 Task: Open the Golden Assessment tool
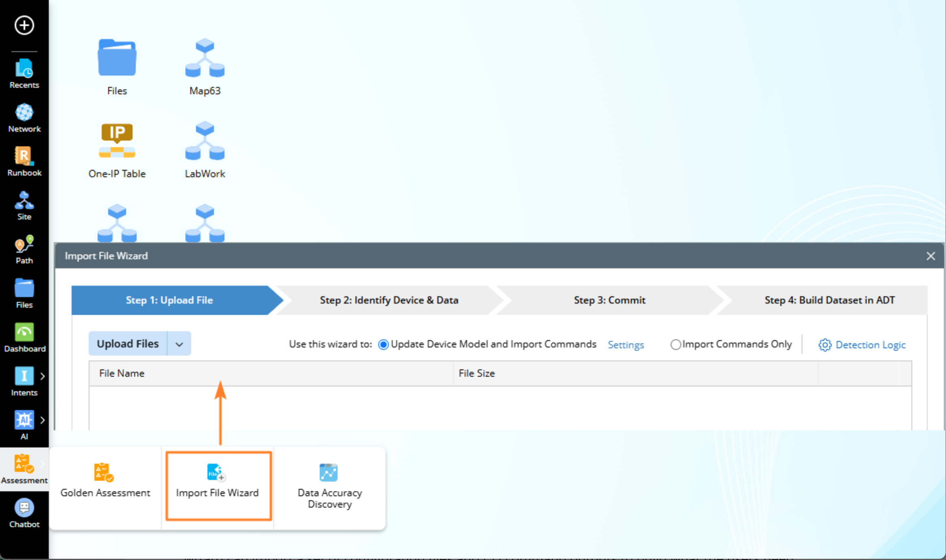pyautogui.click(x=105, y=481)
